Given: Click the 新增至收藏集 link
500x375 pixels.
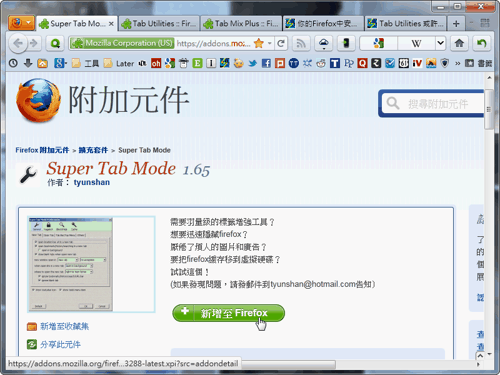Looking at the screenshot, I should tap(64, 326).
